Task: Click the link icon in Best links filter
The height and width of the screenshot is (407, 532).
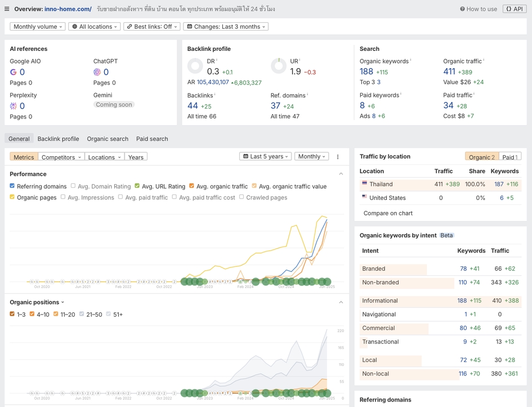Action: (129, 26)
